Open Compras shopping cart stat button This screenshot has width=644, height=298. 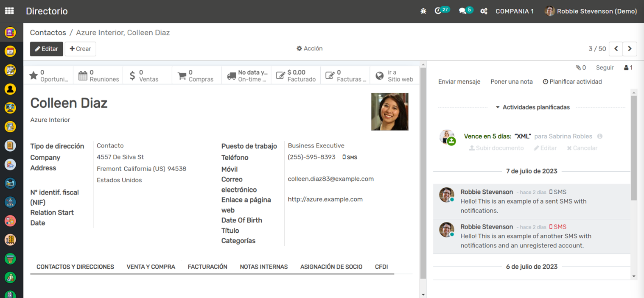click(196, 75)
